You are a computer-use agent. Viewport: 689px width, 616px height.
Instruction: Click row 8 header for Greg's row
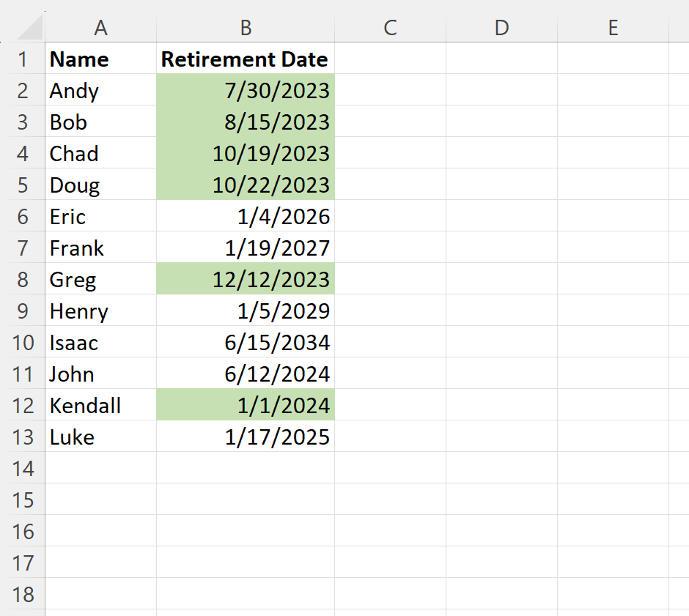[x=23, y=279]
